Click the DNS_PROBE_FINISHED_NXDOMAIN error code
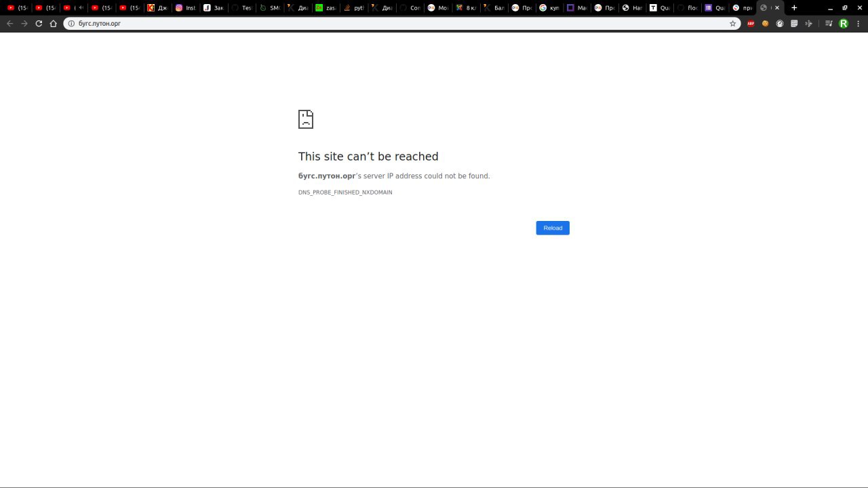The height and width of the screenshot is (488, 868). click(345, 192)
